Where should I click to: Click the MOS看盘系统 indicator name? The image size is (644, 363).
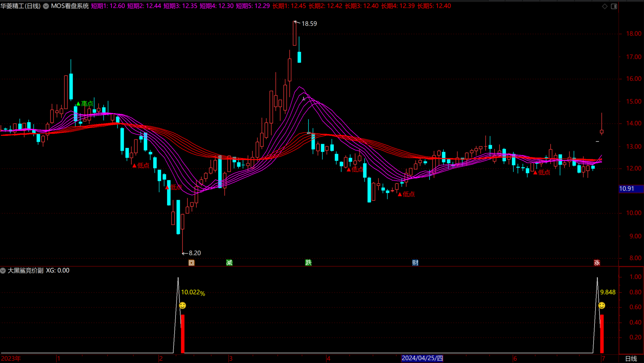pyautogui.click(x=70, y=6)
